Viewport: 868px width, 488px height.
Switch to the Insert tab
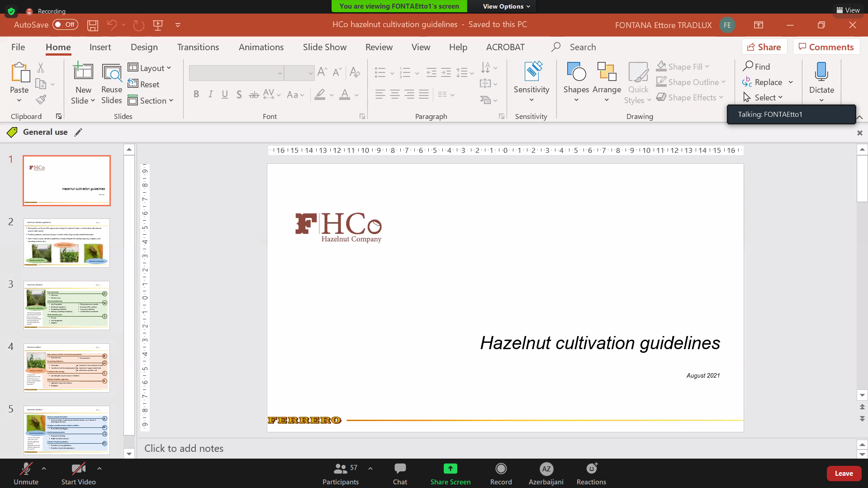coord(100,47)
